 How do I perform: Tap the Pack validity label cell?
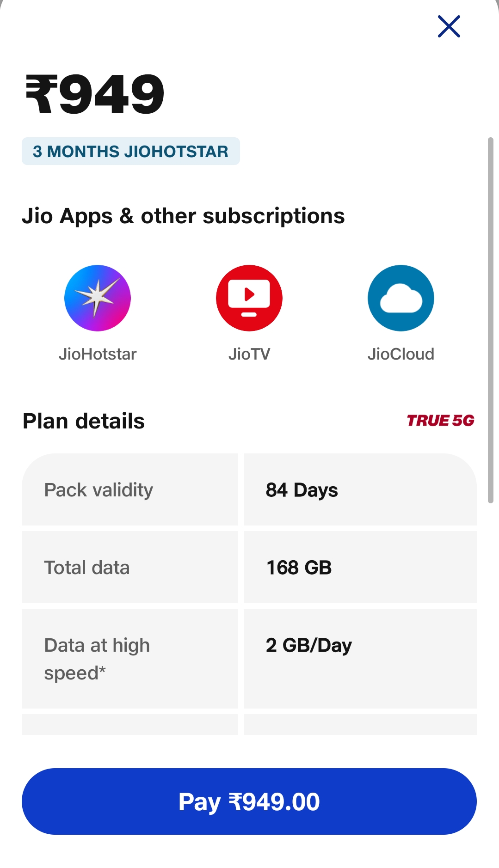pos(130,490)
